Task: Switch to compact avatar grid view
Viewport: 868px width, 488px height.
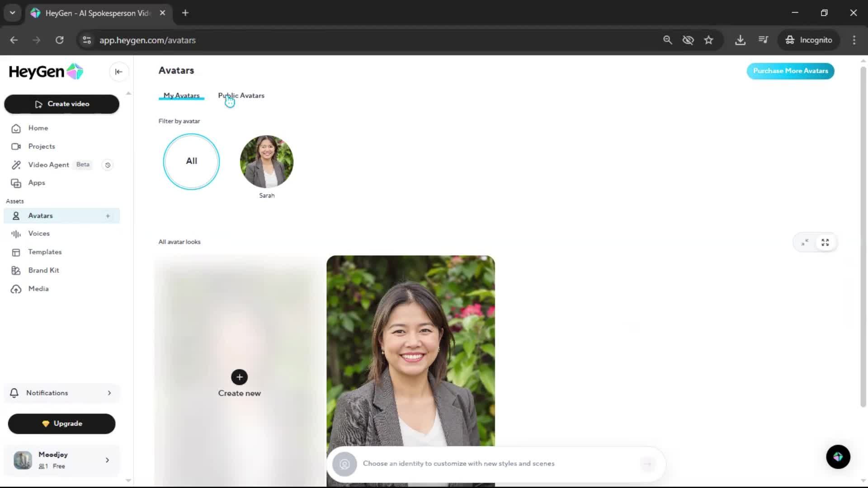Action: point(805,243)
